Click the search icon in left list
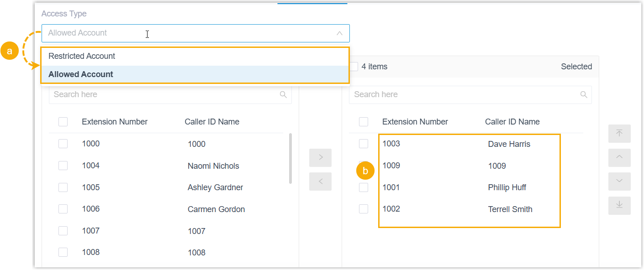This screenshot has height=270, width=644. tap(283, 95)
